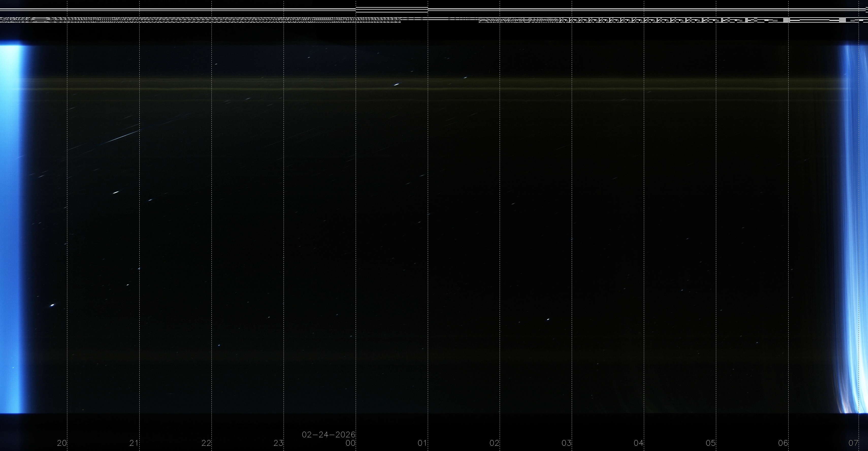
Task: Click the 05 hour label
Action: tap(711, 443)
